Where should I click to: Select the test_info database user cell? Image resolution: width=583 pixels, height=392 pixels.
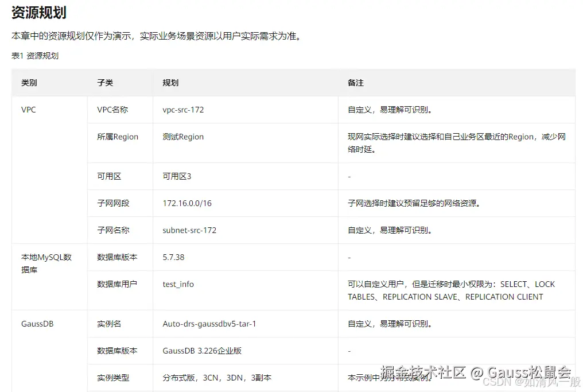click(x=178, y=284)
